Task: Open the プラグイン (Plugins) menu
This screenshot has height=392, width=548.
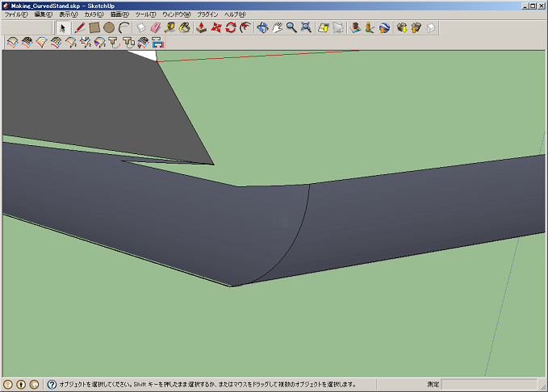Action: tap(207, 15)
